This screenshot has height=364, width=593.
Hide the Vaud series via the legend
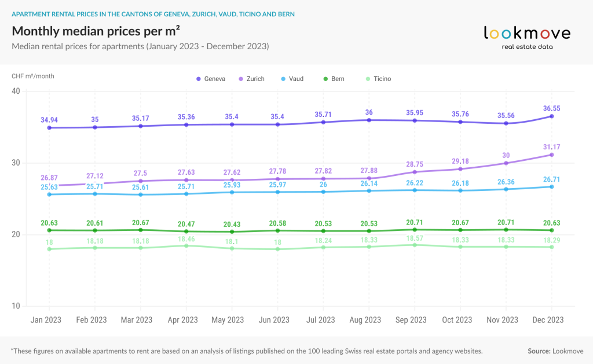tap(292, 79)
